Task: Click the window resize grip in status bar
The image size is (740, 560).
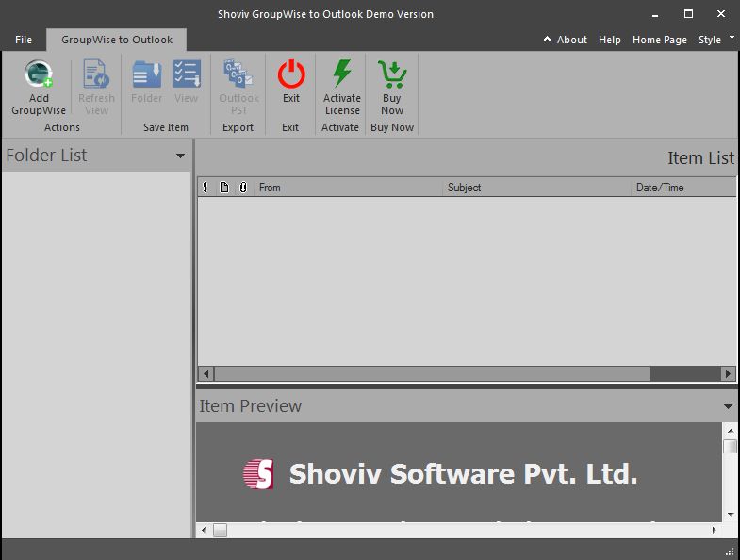Action: coord(730,551)
